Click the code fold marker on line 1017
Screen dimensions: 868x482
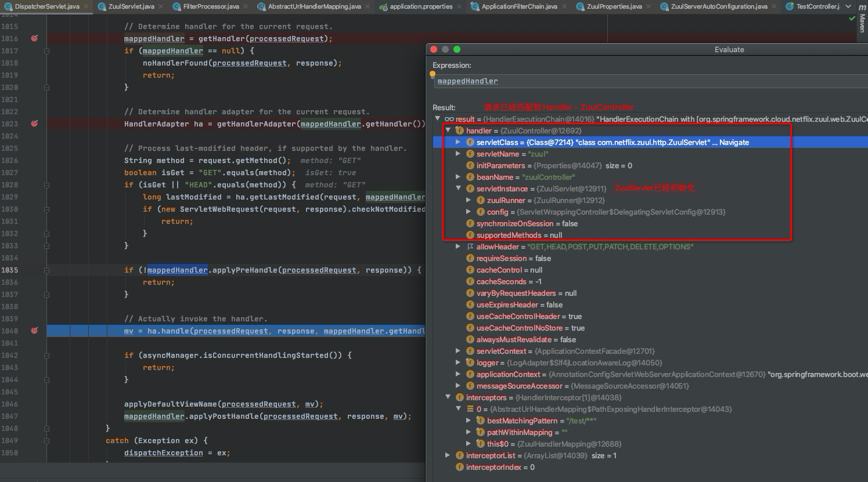(46, 51)
